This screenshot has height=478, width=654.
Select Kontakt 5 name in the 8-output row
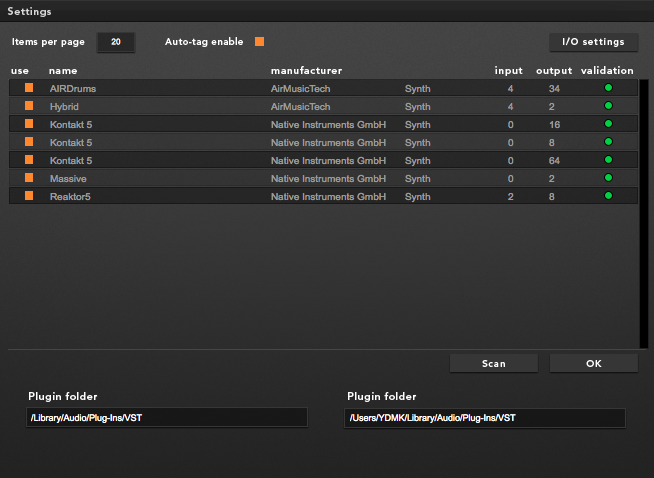[71, 142]
